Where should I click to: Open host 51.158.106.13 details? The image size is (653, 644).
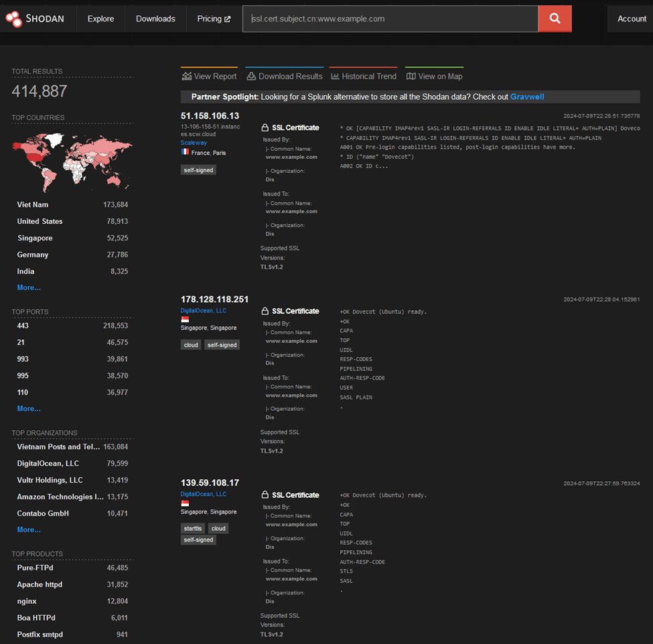tap(210, 116)
